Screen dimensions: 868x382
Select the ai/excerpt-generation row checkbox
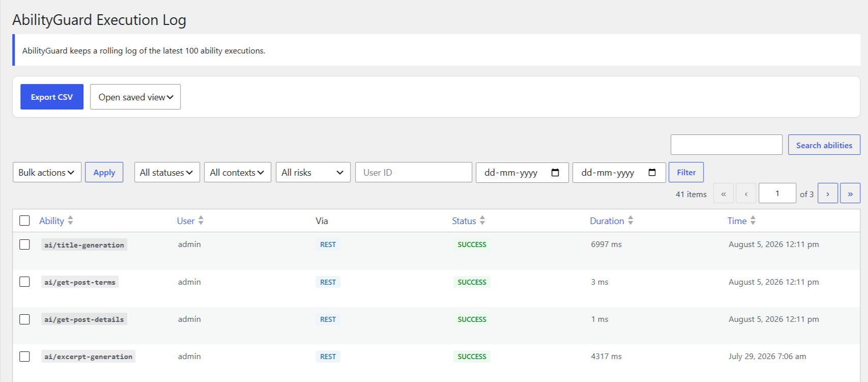coord(24,357)
